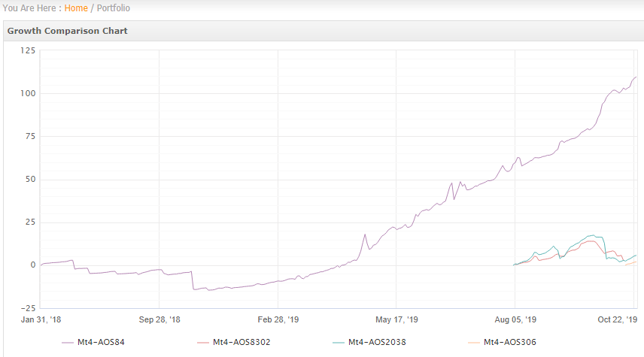
Task: Click the Jan 31, '18 date label
Action: [x=41, y=319]
